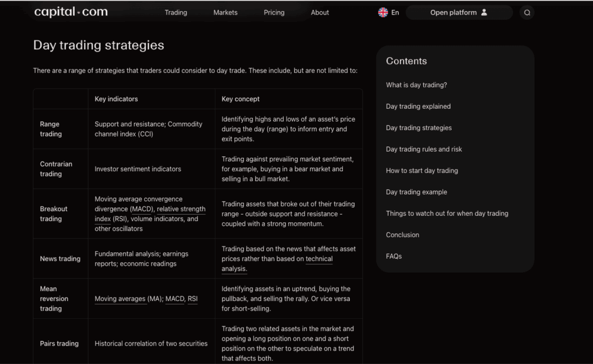This screenshot has width=593, height=364.
Task: Open the Markets menu
Action: pos(225,13)
